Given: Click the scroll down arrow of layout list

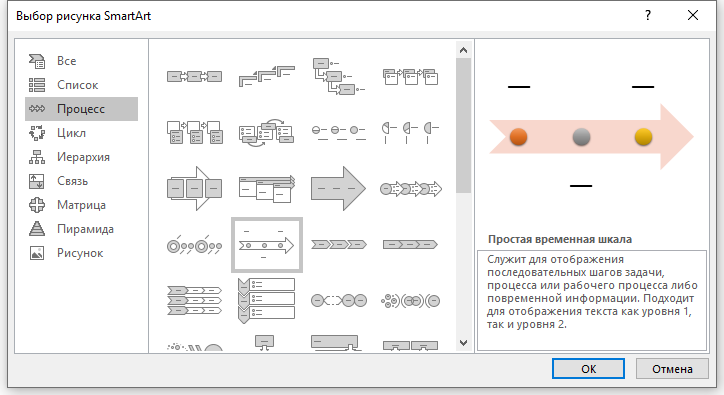Looking at the screenshot, I should click(464, 343).
